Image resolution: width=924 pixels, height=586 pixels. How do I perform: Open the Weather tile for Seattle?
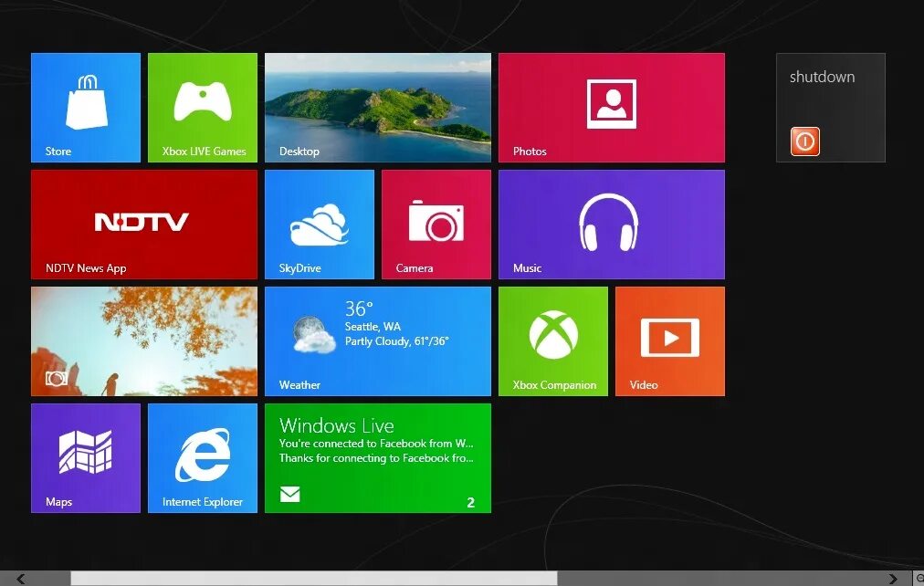point(378,341)
